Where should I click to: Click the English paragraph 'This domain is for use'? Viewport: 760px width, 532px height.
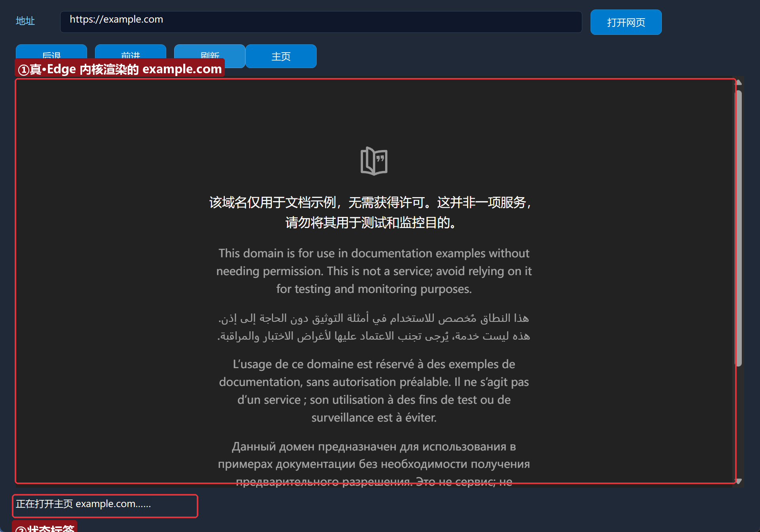pyautogui.click(x=374, y=271)
